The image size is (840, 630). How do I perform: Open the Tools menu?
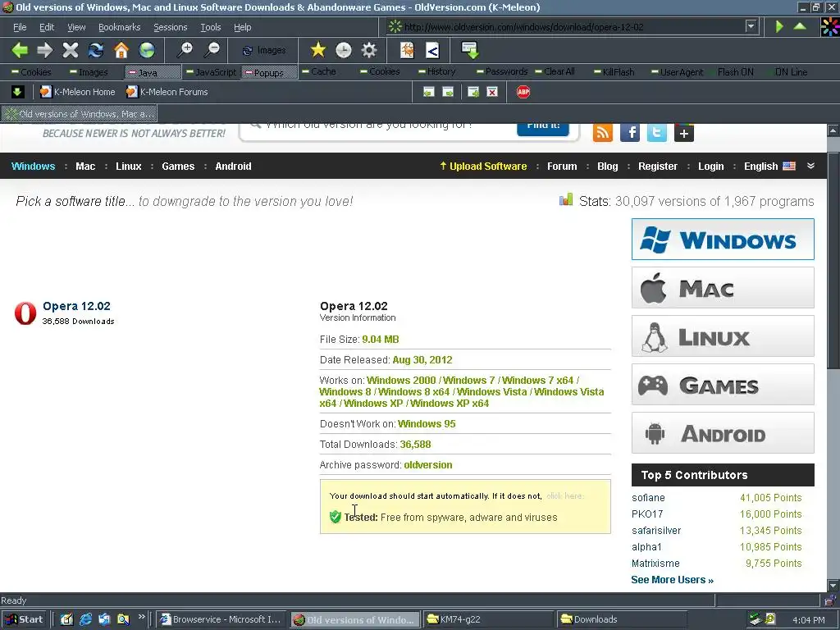(x=211, y=27)
